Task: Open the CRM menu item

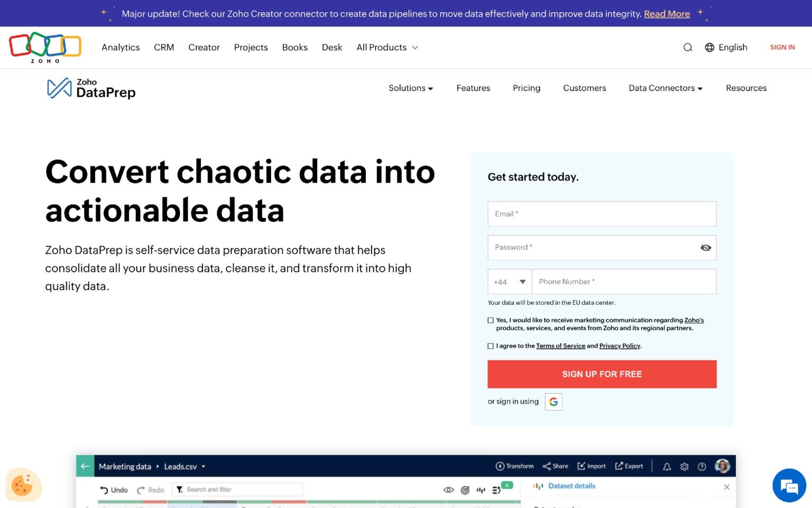Action: point(164,47)
